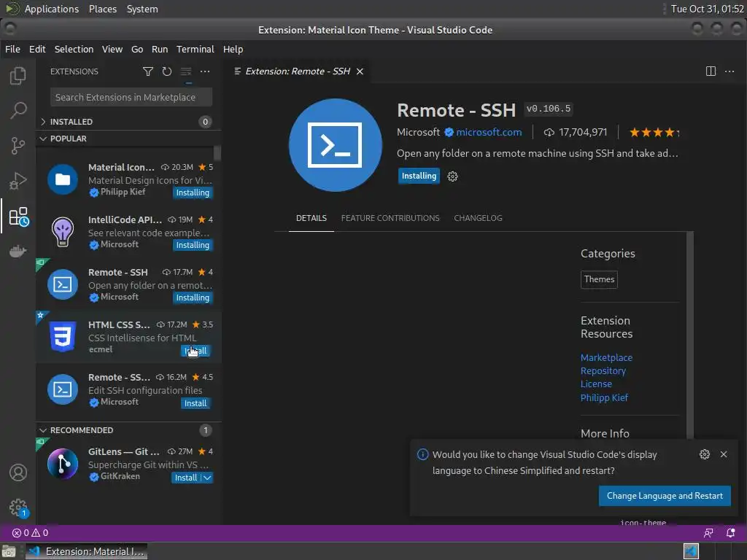Open the notifications bell in status bar

coord(730,533)
